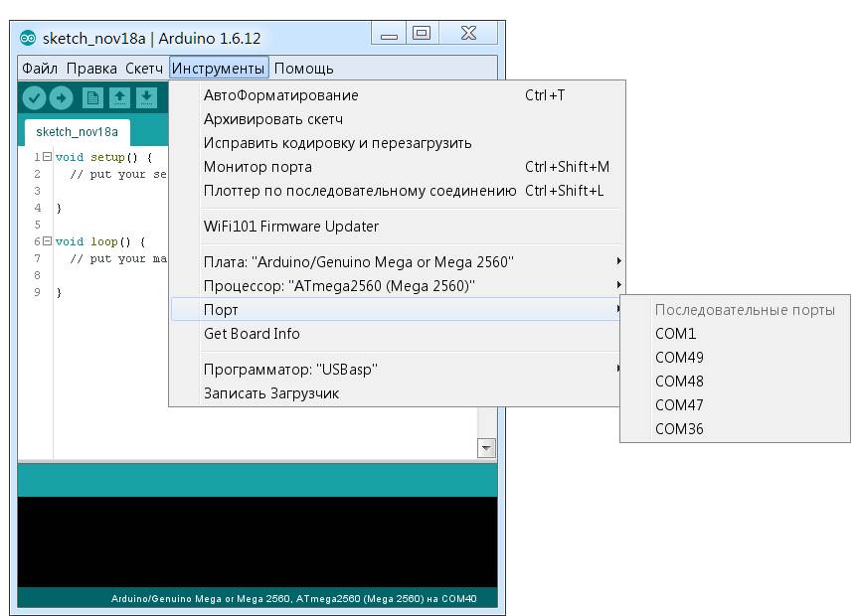This screenshot has width=859, height=616.
Task: Choose COM36 from port list
Action: point(680,429)
